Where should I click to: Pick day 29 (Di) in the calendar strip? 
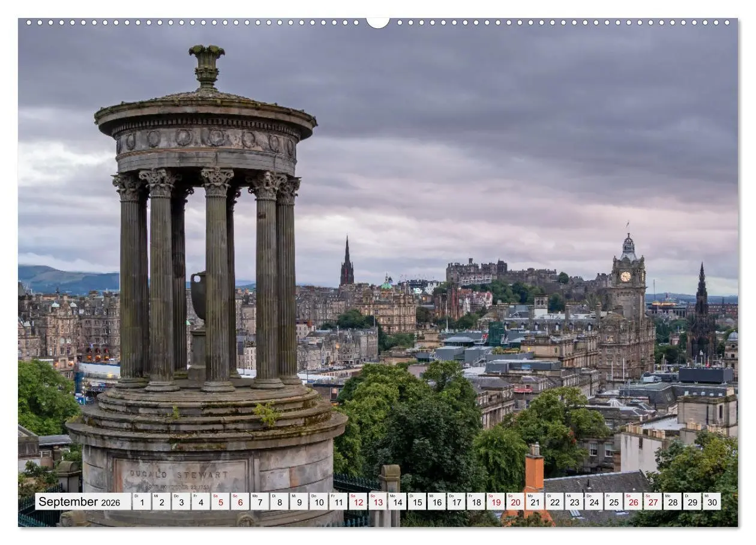pyautogui.click(x=692, y=502)
